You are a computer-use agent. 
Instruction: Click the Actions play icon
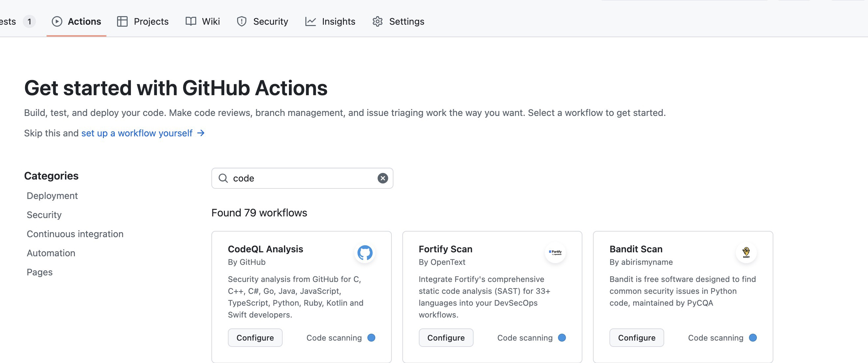pos(57,21)
